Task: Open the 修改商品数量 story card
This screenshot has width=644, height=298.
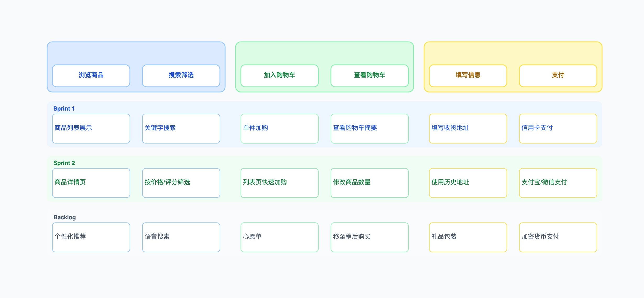Action: tap(369, 183)
